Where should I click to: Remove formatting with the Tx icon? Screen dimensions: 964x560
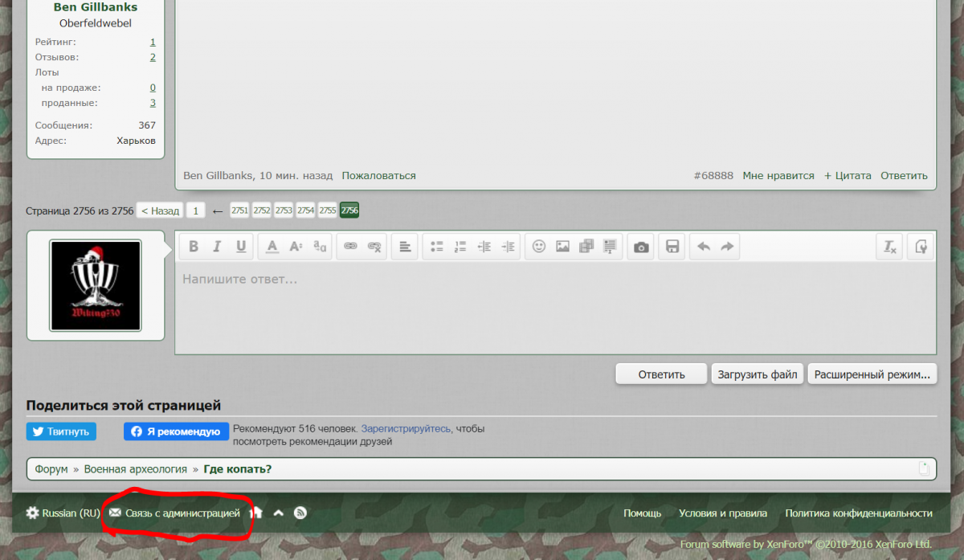point(890,247)
